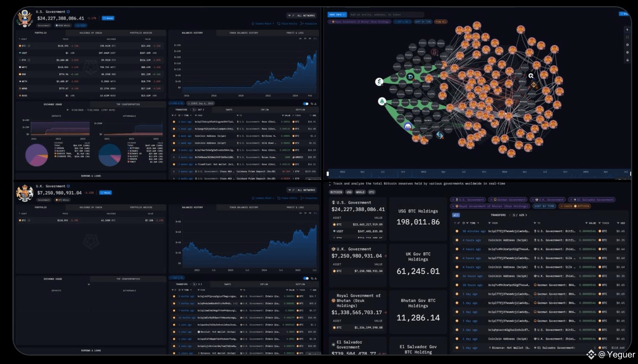Open Create Alert dropdown in U.S. Government panel

263,24
